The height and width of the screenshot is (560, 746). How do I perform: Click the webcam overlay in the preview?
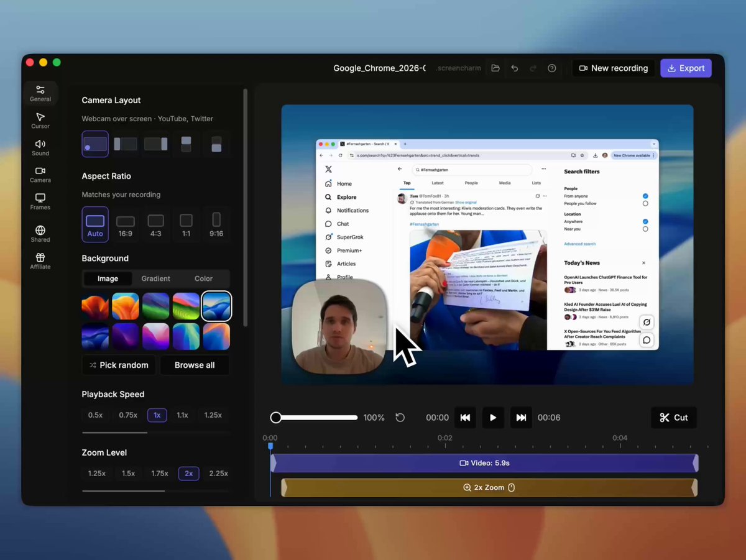339,327
